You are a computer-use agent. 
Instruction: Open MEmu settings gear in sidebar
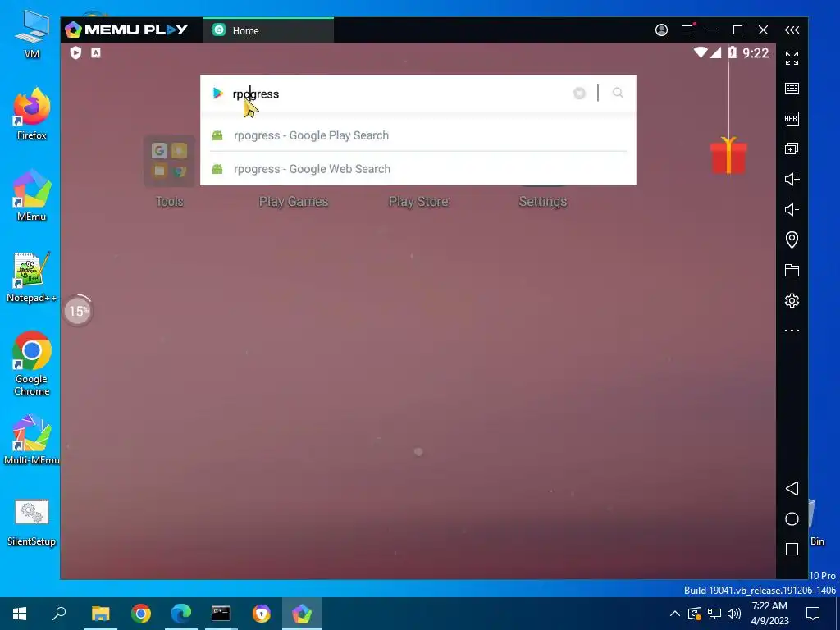792,300
